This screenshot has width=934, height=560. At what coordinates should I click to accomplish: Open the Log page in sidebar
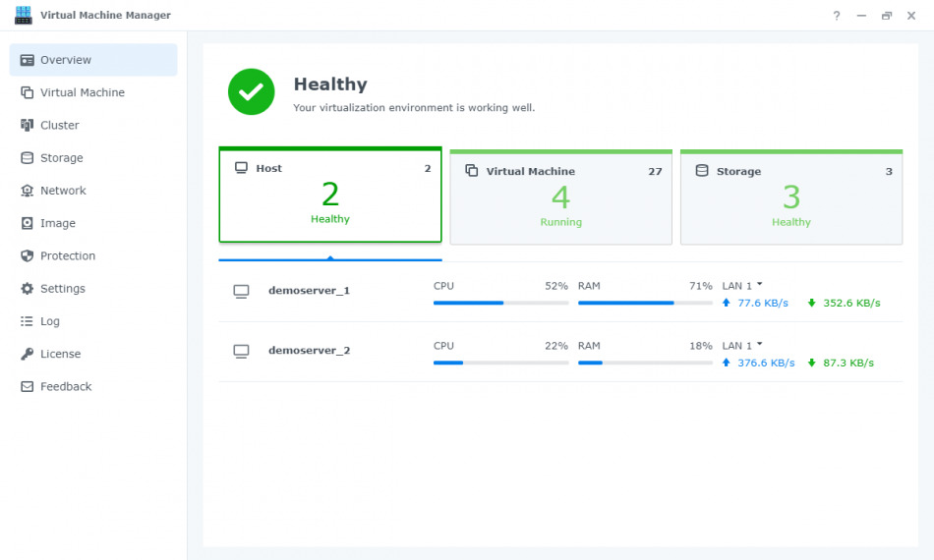coord(49,321)
